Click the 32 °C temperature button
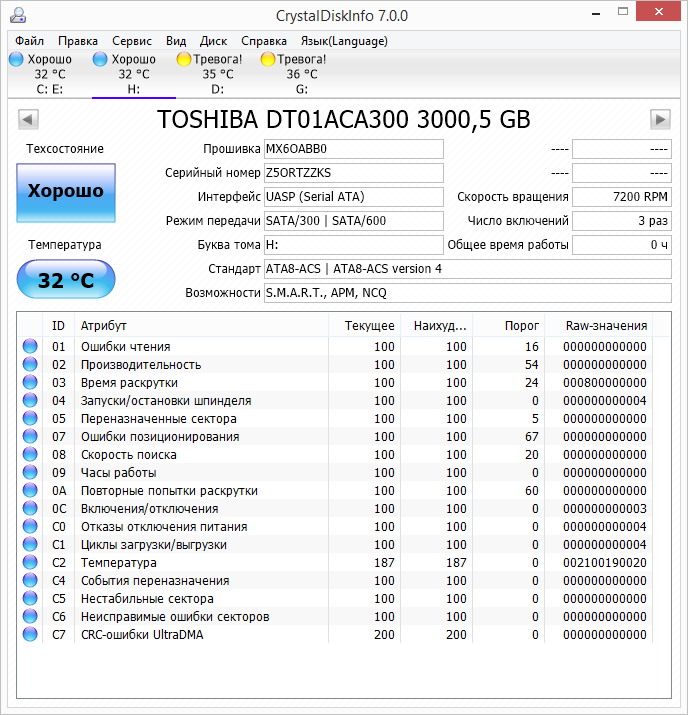The image size is (688, 715). 66,279
